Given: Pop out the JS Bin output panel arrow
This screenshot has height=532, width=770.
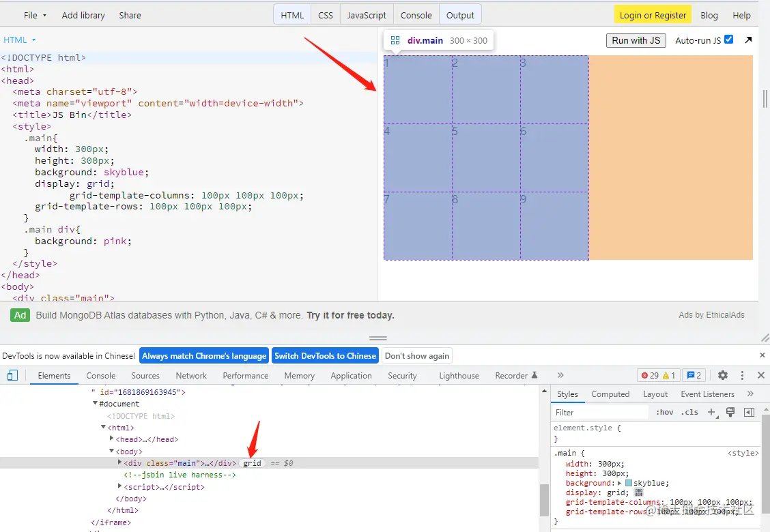Looking at the screenshot, I should (748, 40).
